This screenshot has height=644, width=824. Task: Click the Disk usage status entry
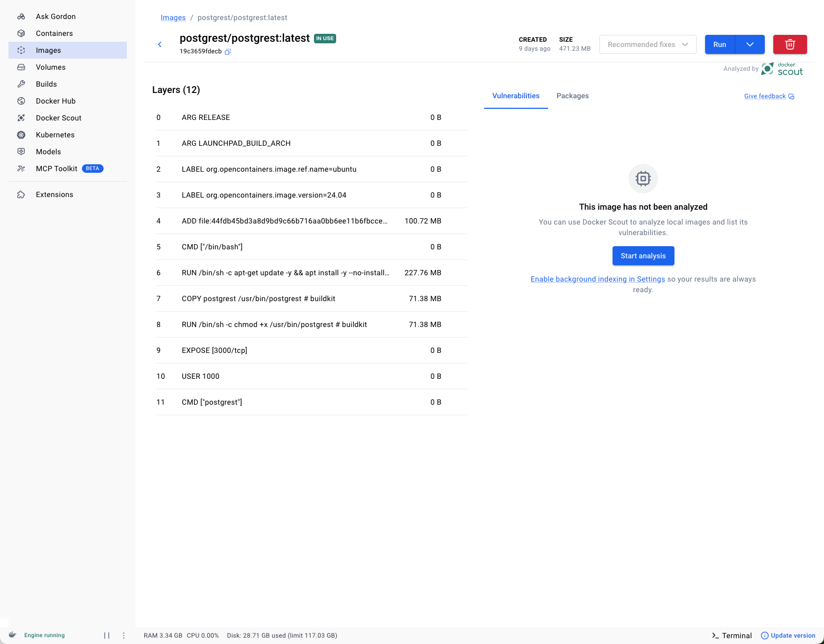tap(282, 636)
